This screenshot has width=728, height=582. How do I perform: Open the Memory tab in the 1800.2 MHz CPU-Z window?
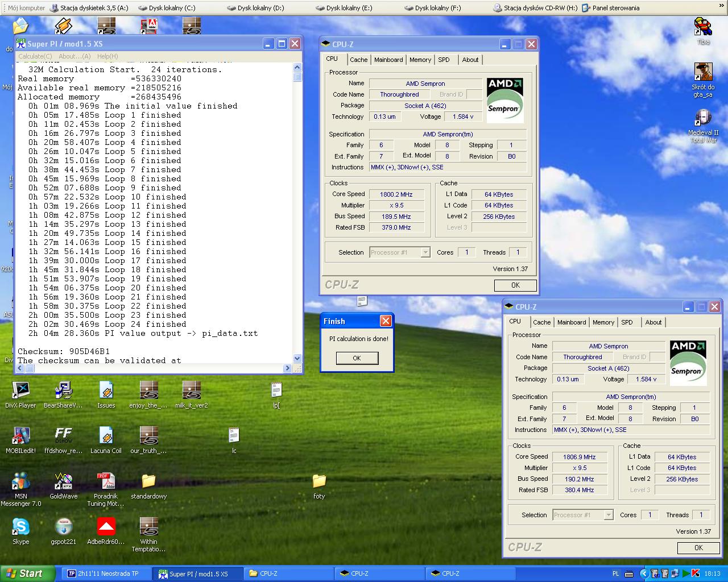[420, 60]
